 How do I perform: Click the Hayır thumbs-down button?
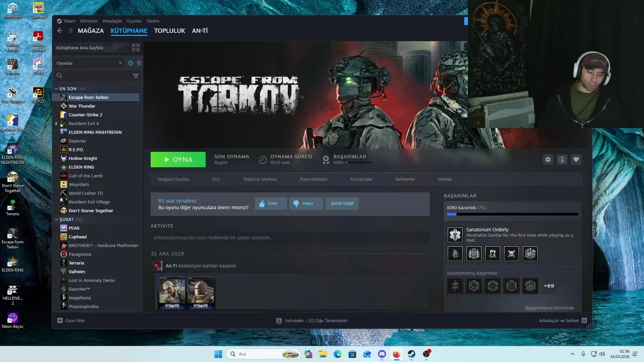(306, 204)
